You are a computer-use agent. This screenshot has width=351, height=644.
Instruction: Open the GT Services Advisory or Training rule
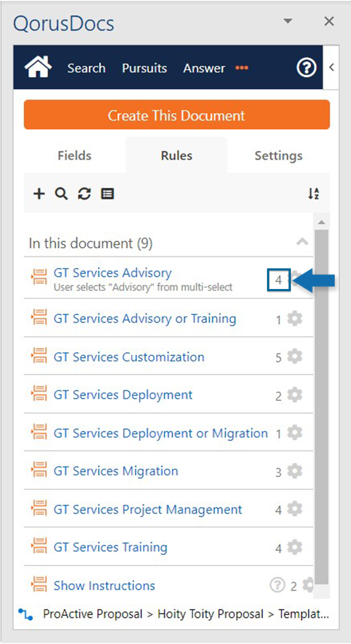click(x=145, y=318)
